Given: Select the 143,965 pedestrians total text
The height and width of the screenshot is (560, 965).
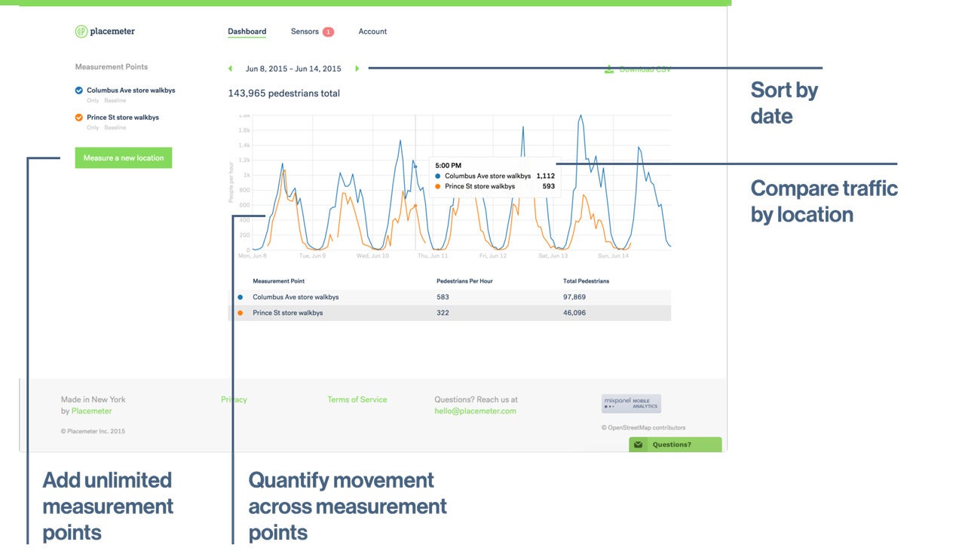Looking at the screenshot, I should tap(283, 93).
